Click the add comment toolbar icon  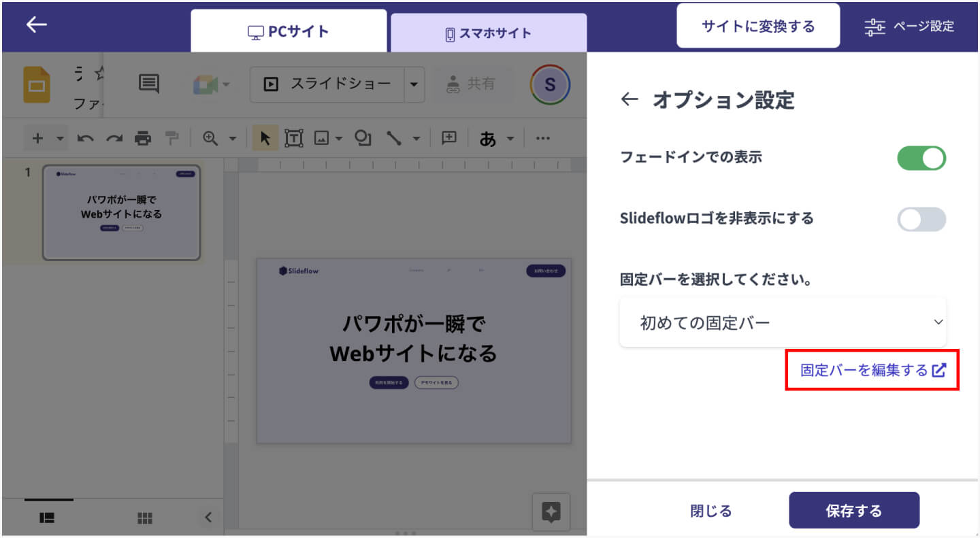pyautogui.click(x=449, y=138)
